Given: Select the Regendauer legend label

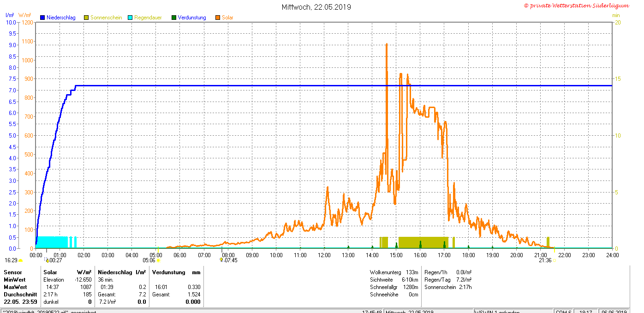Looking at the screenshot, I should click(149, 18).
